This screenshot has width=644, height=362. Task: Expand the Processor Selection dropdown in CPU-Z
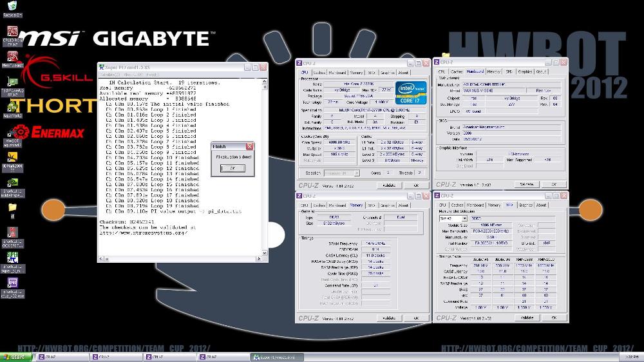coord(357,173)
